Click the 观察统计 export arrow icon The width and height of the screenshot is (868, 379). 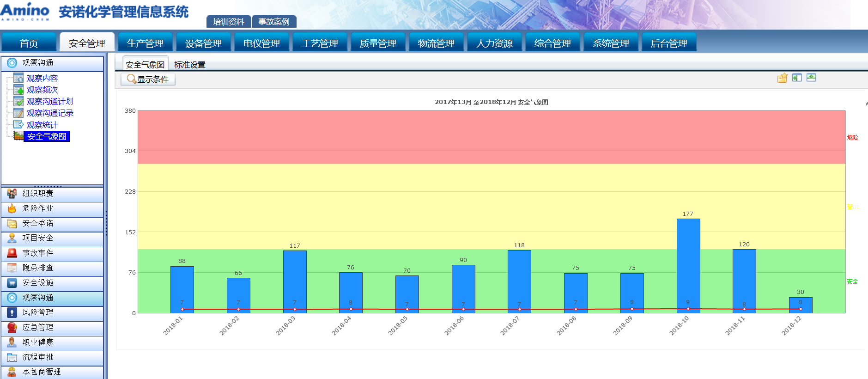(x=18, y=124)
